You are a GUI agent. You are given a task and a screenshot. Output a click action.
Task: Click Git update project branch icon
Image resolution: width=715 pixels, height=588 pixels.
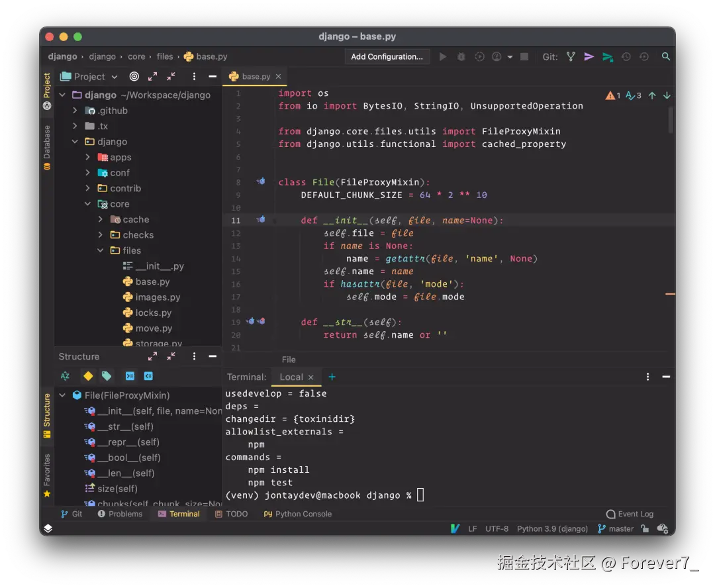pos(571,56)
